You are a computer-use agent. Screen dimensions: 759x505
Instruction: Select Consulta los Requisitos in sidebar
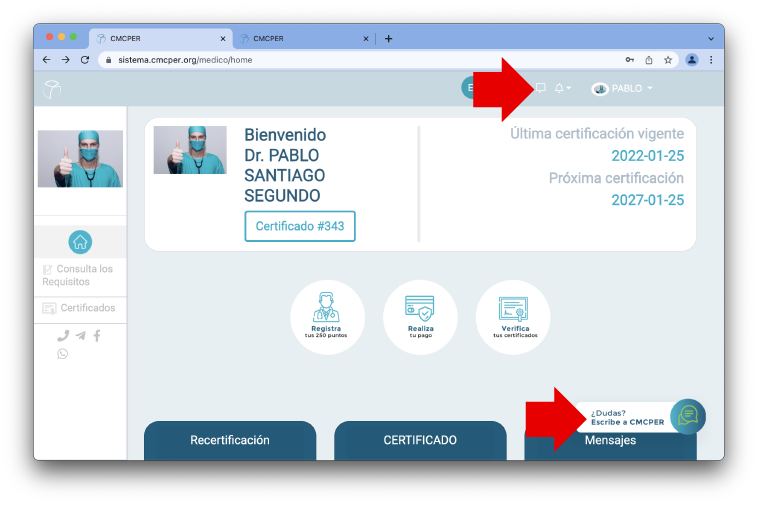coord(78,275)
